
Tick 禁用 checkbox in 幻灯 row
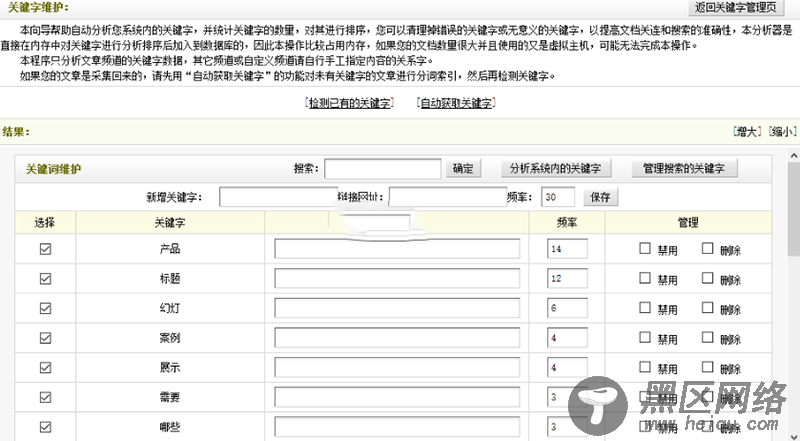645,307
